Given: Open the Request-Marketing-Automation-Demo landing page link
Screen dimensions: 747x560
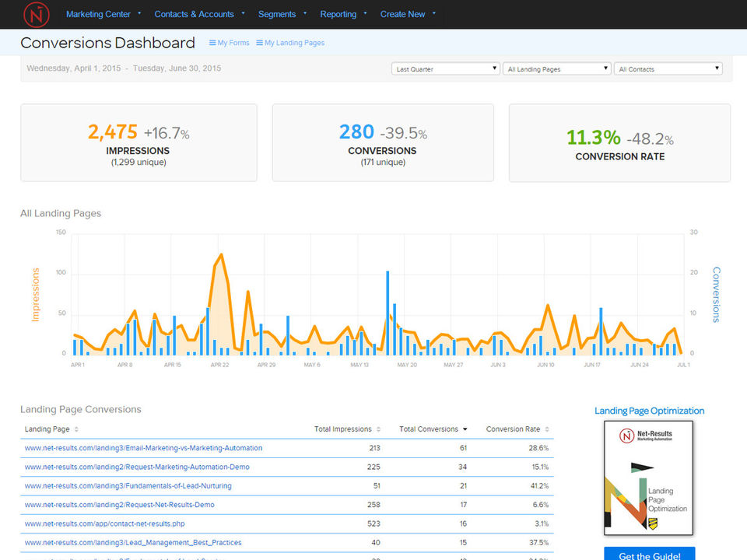Looking at the screenshot, I should coord(137,467).
